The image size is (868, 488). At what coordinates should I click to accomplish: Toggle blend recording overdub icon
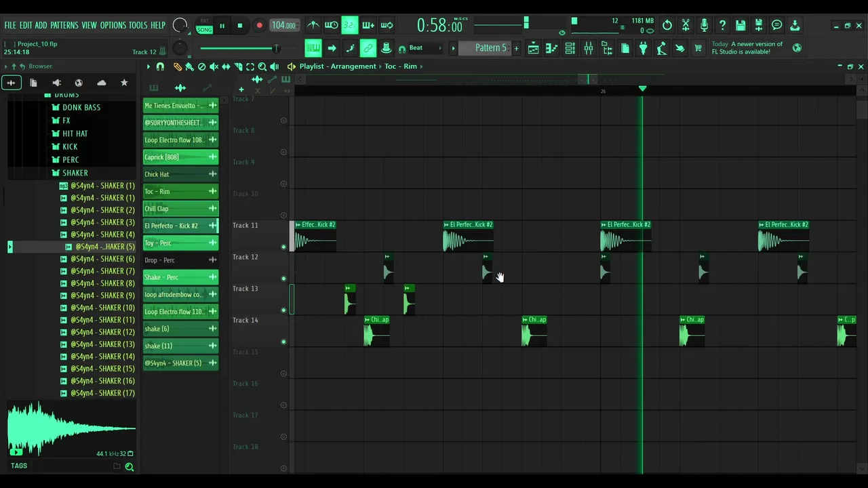[368, 26]
